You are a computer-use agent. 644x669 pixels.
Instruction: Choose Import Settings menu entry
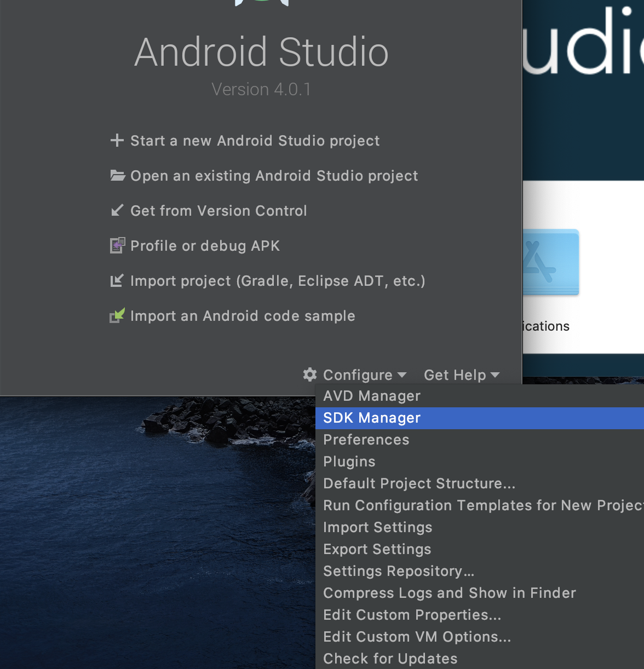point(480,527)
